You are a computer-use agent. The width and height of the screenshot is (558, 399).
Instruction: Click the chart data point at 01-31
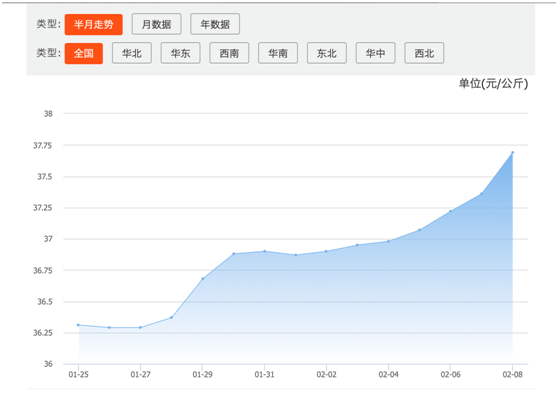click(x=264, y=251)
